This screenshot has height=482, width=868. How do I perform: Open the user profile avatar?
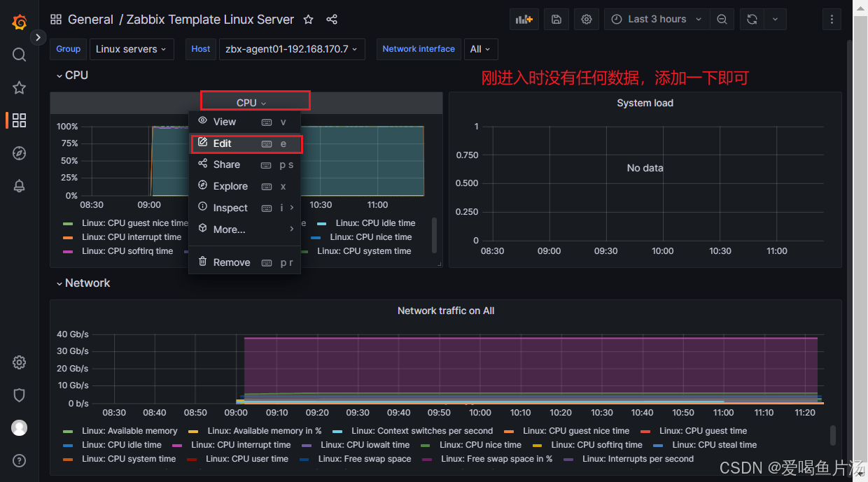pos(20,427)
